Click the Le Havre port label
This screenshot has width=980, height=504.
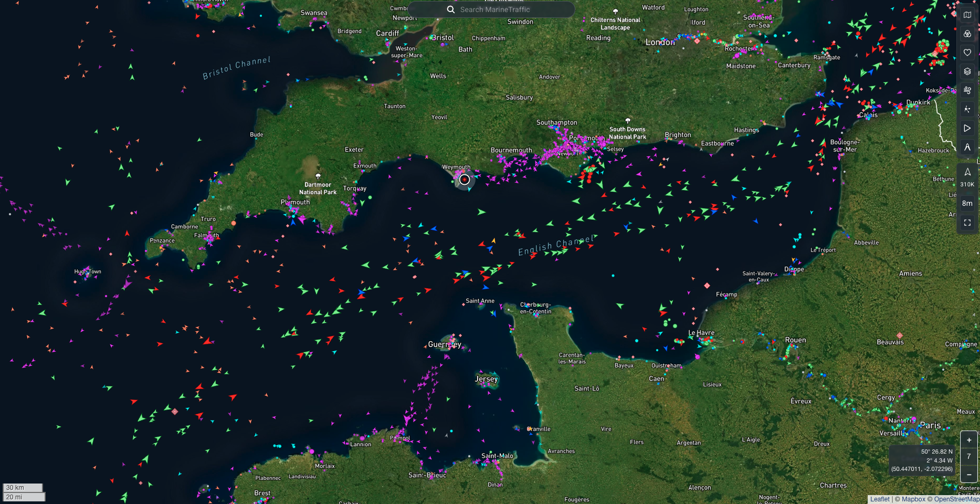point(701,333)
